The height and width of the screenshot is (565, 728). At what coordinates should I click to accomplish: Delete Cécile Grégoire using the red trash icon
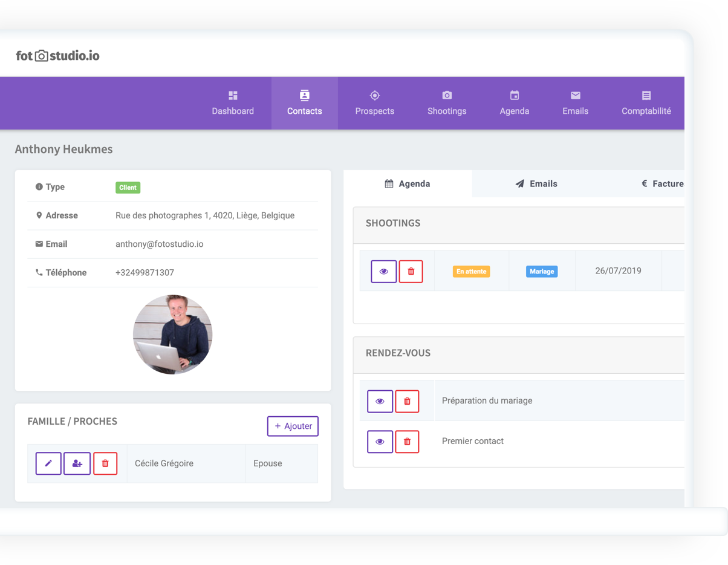(105, 463)
